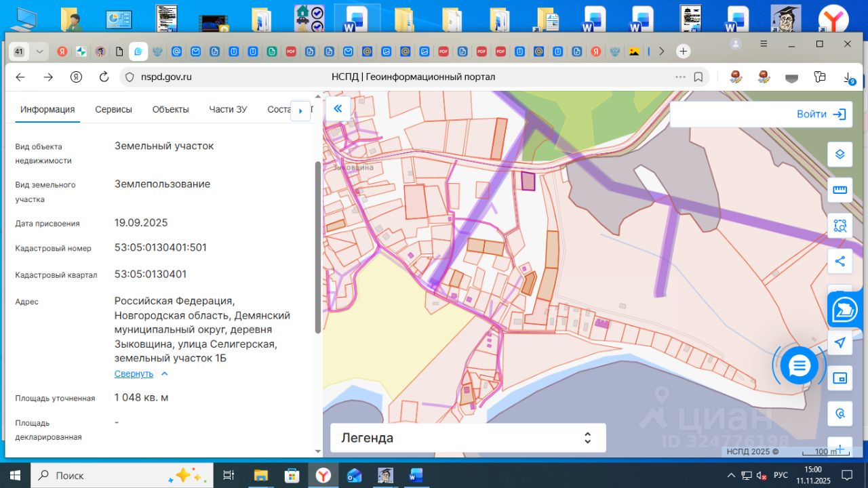The width and height of the screenshot is (868, 488).
Task: Click the share map icon
Action: coord(840,261)
